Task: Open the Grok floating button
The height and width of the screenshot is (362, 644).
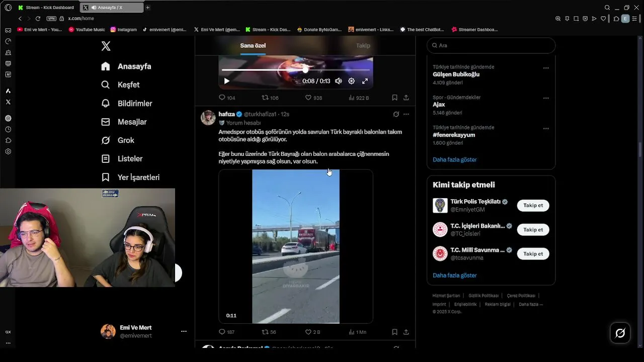Action: coord(620,333)
